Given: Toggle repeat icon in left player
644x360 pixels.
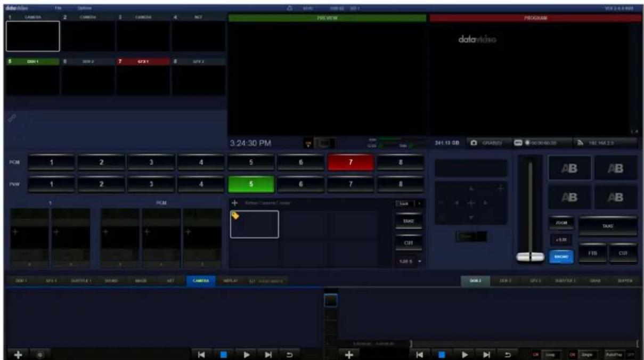Looking at the screenshot, I should coord(290,354).
